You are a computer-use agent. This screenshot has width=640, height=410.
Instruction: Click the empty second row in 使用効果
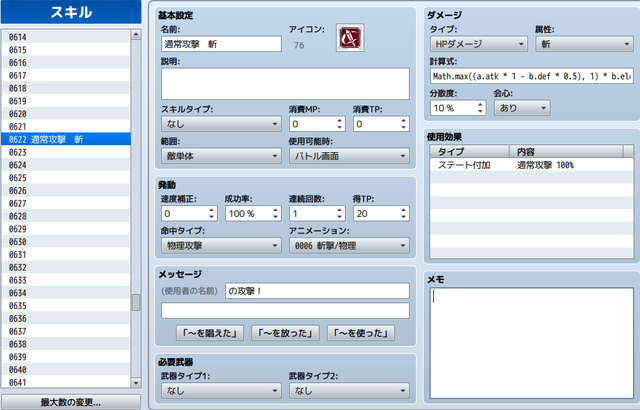(x=532, y=177)
